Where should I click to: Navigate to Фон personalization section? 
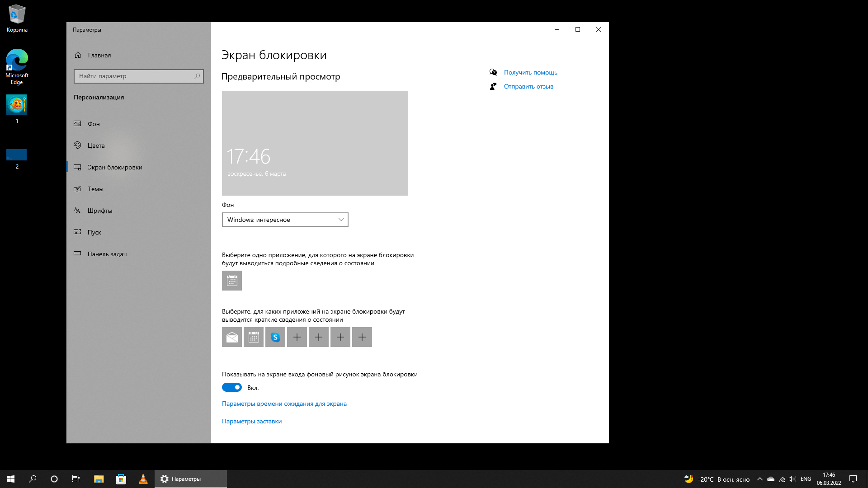pyautogui.click(x=94, y=123)
